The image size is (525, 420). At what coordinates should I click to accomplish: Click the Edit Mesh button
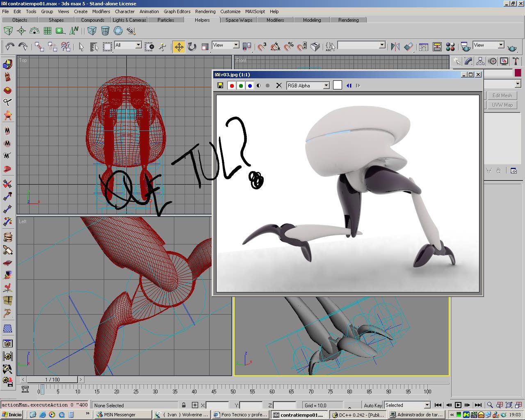pyautogui.click(x=502, y=95)
